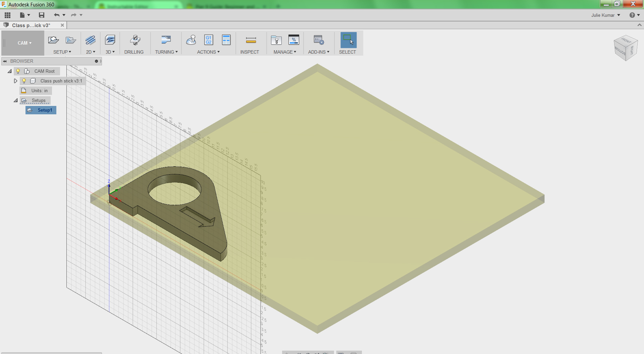This screenshot has height=354, width=644.
Task: Open the data panel grid icon
Action: point(7,15)
